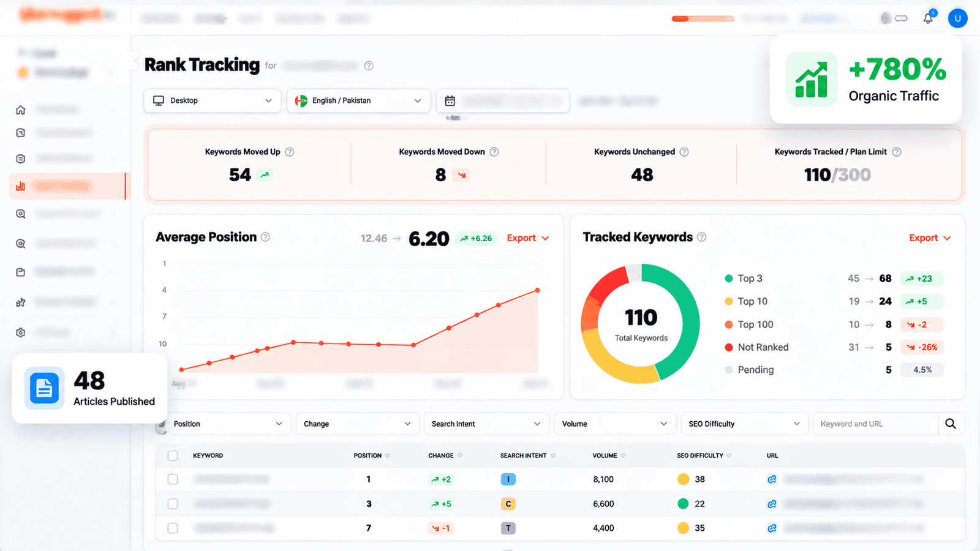Click help icon beside the Rank Tracking title
Screen dimensions: 980x551
369,66
